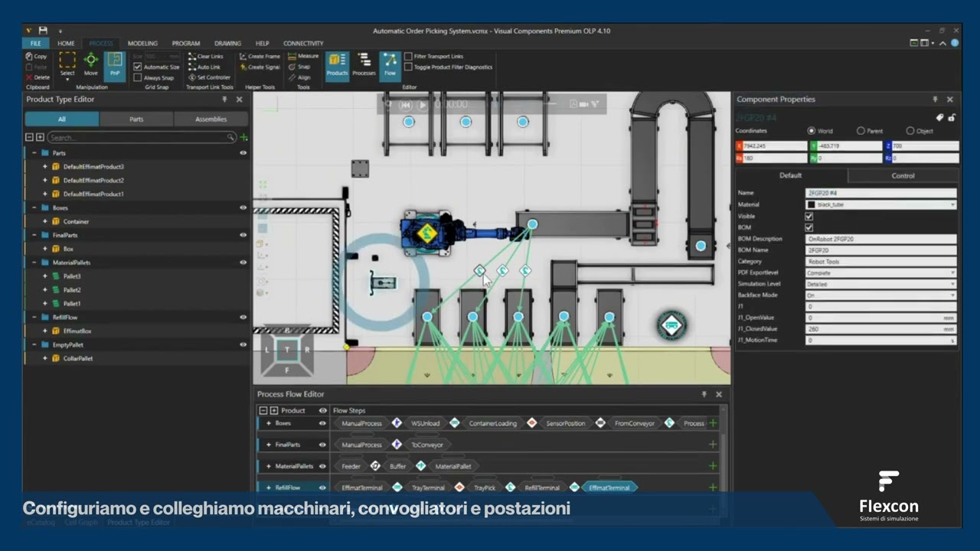Screen dimensions: 980x551
Task: Click Create Frame helper tool
Action: point(259,57)
